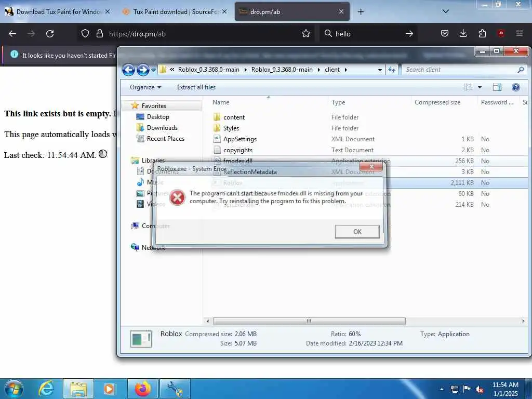Viewport: 532px width, 399px height.
Task: Click the padlock site security icon
Action: tap(99, 34)
